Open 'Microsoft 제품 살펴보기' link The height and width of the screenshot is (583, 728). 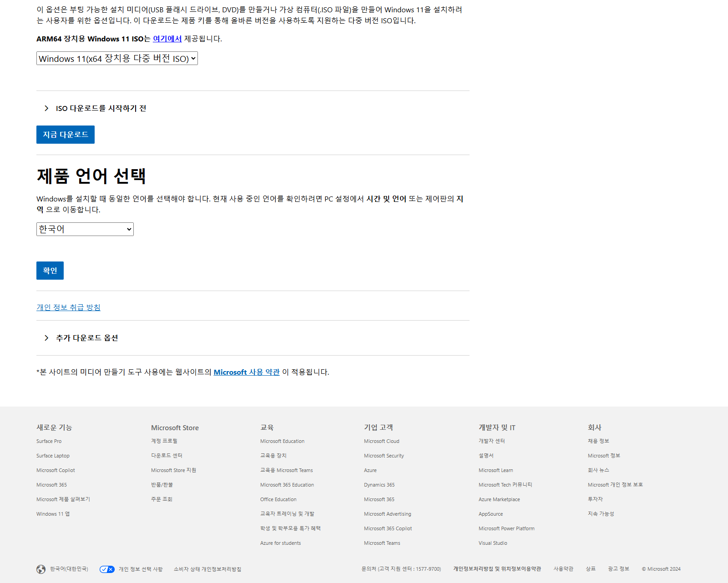click(63, 499)
